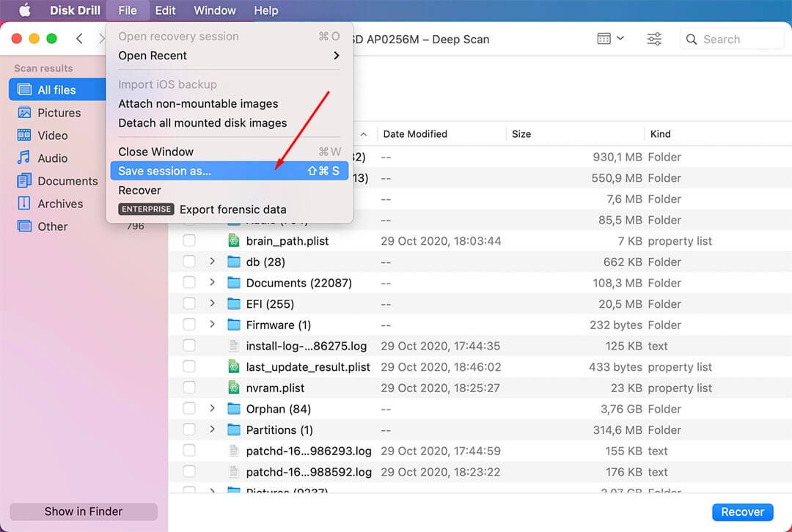Select the Video category icon in sidebar
792x532 pixels.
pyautogui.click(x=24, y=136)
